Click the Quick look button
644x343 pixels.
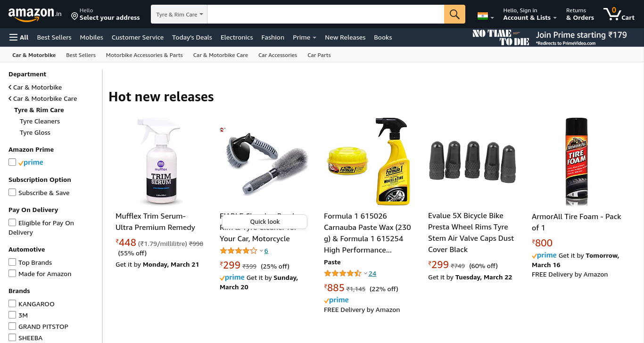264,221
